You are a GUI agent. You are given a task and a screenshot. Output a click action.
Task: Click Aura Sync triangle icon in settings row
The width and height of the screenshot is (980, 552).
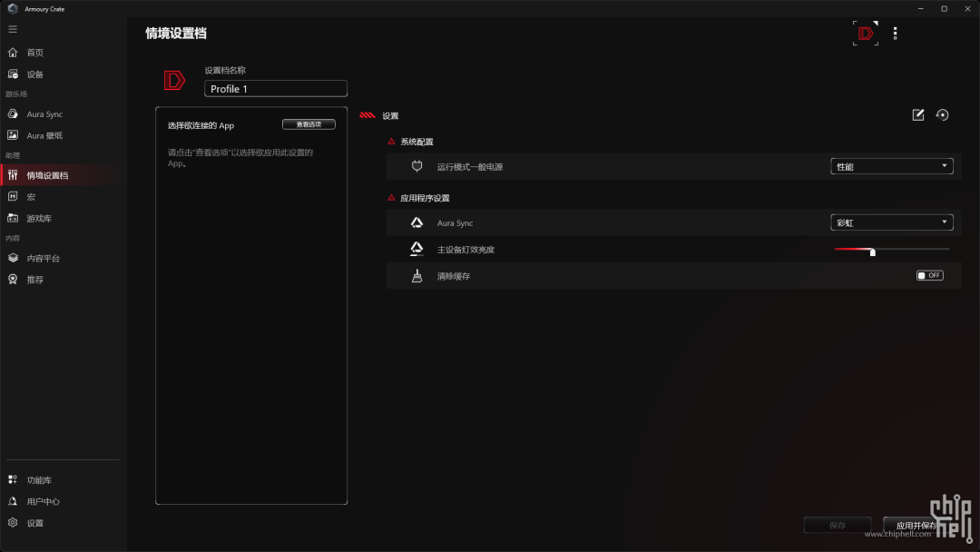coord(416,222)
